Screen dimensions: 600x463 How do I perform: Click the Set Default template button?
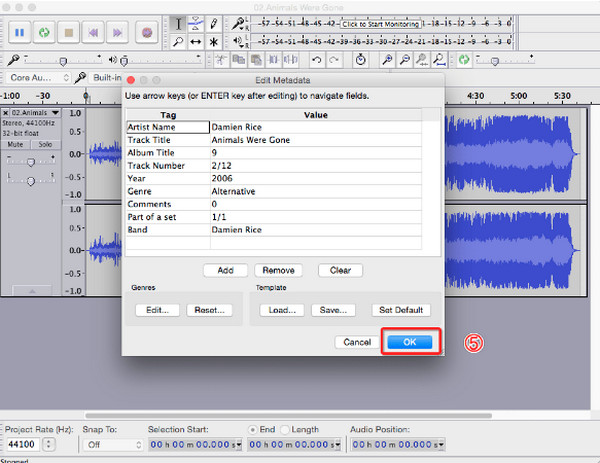point(401,310)
